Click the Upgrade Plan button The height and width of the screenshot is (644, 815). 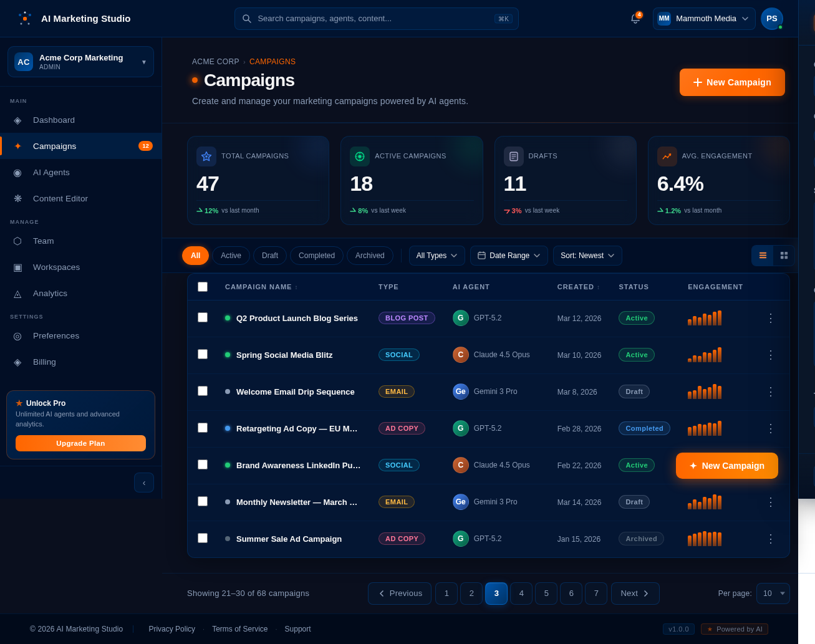pos(80,443)
